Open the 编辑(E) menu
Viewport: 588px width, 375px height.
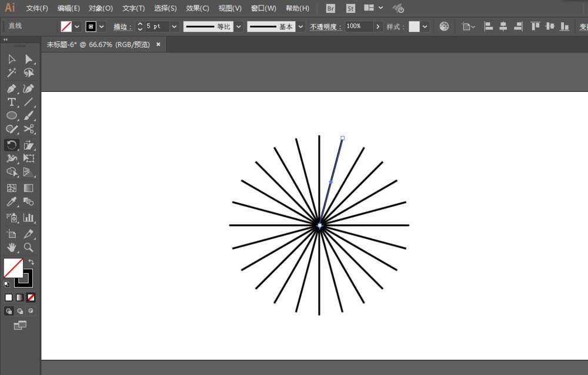pos(69,8)
